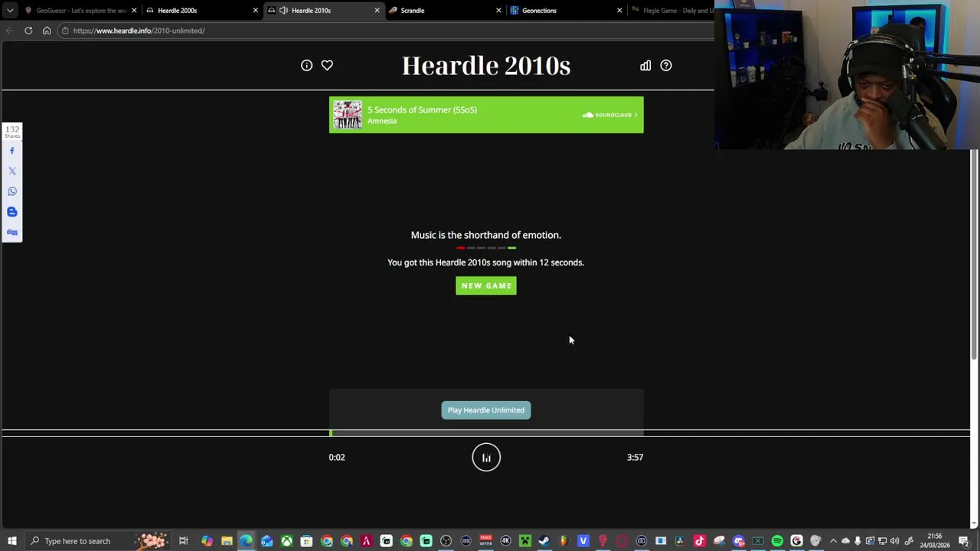Switch to the Flagle Game tab
The height and width of the screenshot is (551, 980).
(x=671, y=10)
